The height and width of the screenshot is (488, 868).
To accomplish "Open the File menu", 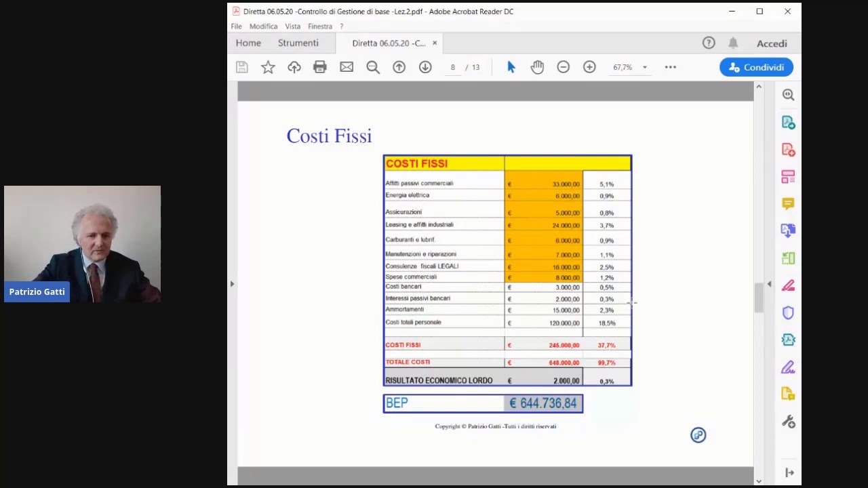I will 236,26.
